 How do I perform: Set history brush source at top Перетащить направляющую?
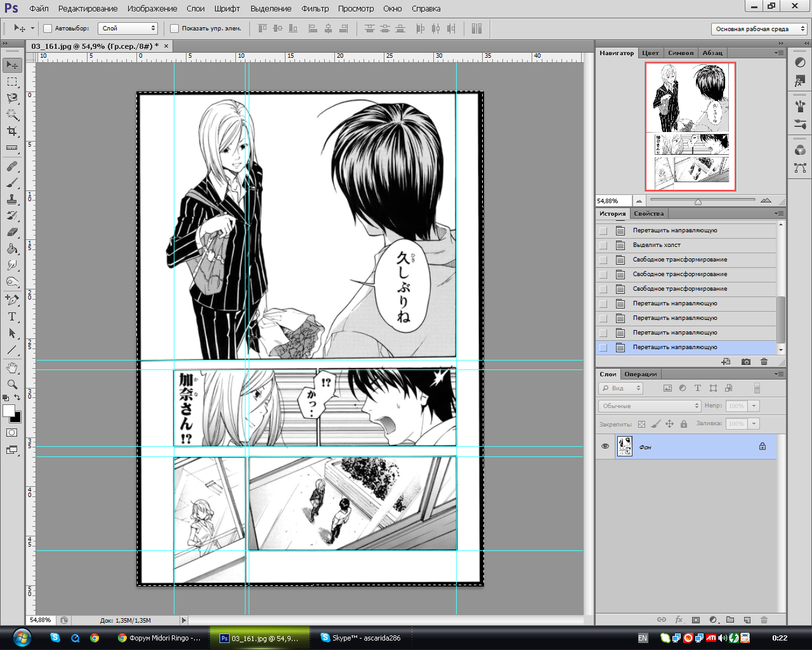pos(603,230)
